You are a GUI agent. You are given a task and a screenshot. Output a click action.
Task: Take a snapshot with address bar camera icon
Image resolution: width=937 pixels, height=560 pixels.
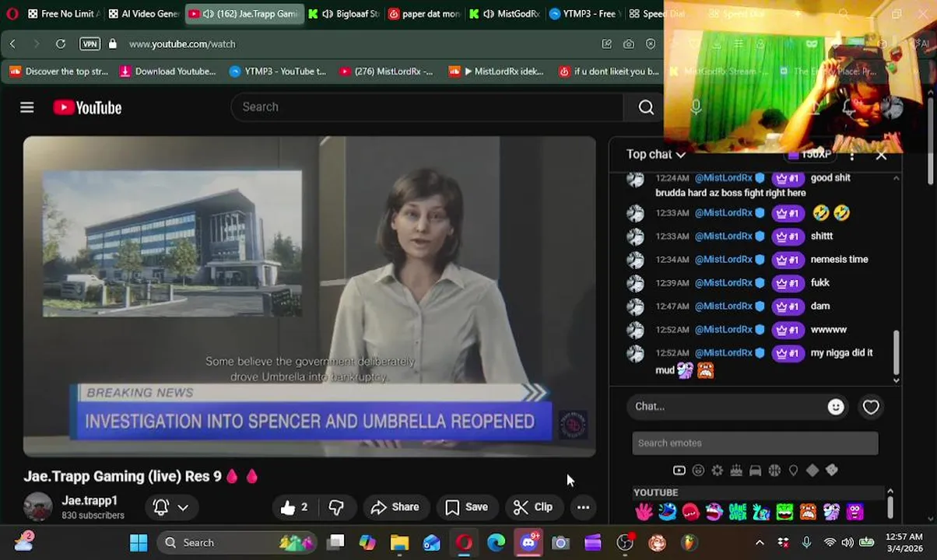(x=629, y=44)
